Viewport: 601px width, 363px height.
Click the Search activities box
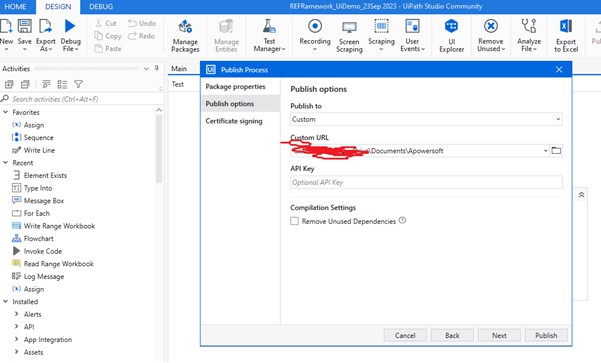[81, 99]
